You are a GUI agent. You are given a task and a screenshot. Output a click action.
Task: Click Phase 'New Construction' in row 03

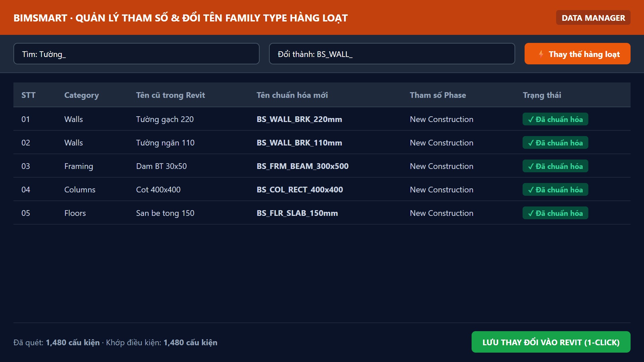coord(441,166)
